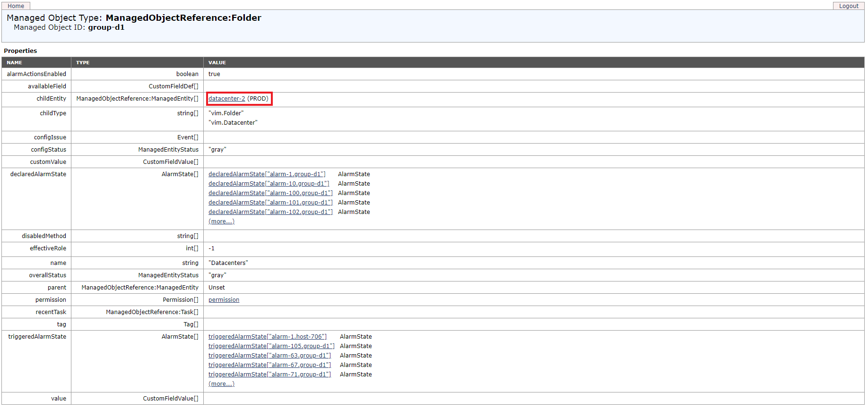Open declaredAlarmState alarm-100.group-d1 link

coord(270,193)
